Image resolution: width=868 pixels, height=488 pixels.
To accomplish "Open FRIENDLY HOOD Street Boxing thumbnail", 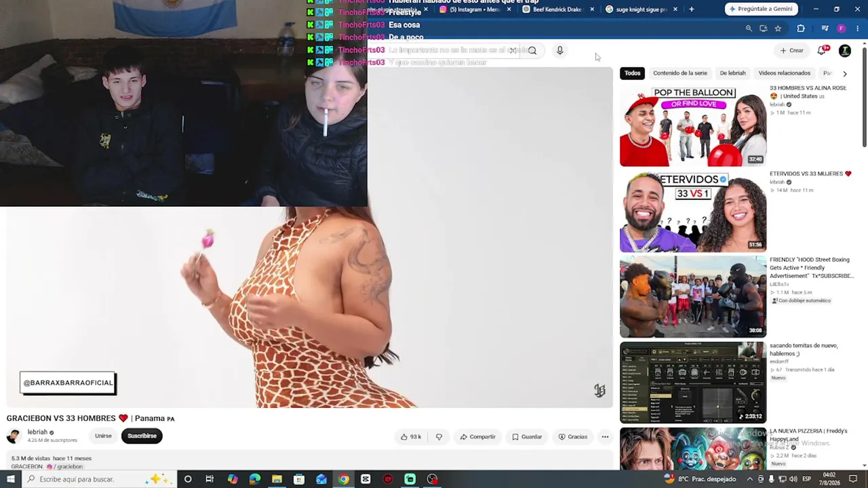I will point(692,297).
